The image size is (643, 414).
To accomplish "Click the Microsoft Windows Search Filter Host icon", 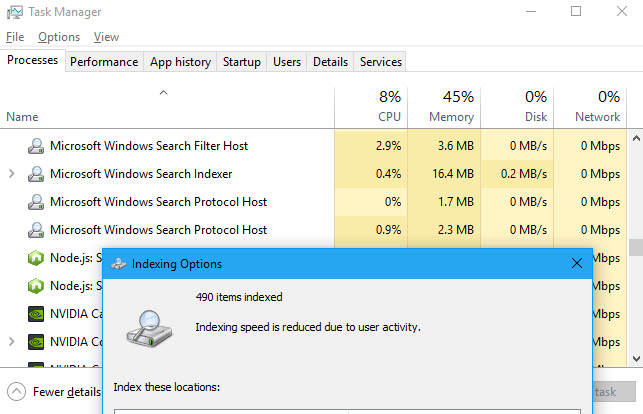I will click(x=36, y=146).
